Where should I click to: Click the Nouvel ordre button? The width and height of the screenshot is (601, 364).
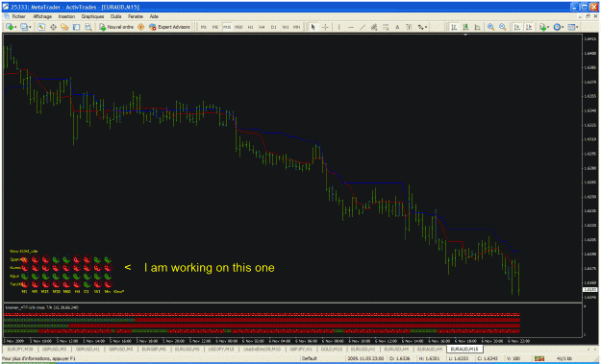click(x=116, y=27)
